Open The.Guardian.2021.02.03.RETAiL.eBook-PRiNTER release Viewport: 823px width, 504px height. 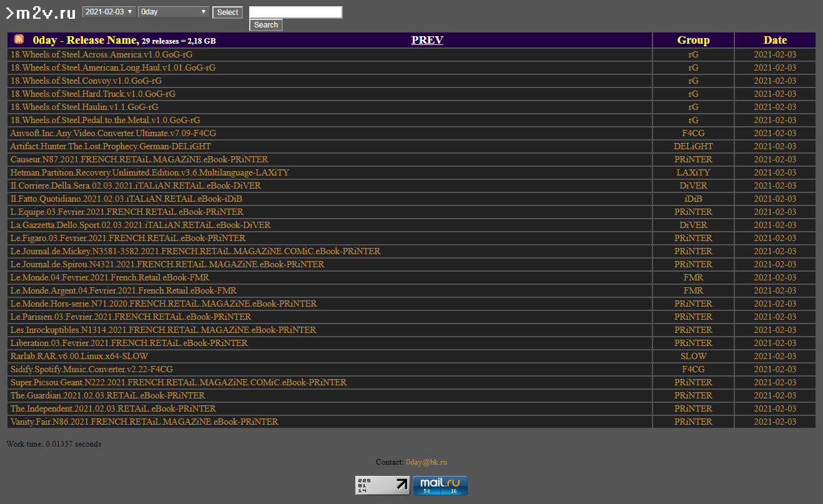pos(108,395)
